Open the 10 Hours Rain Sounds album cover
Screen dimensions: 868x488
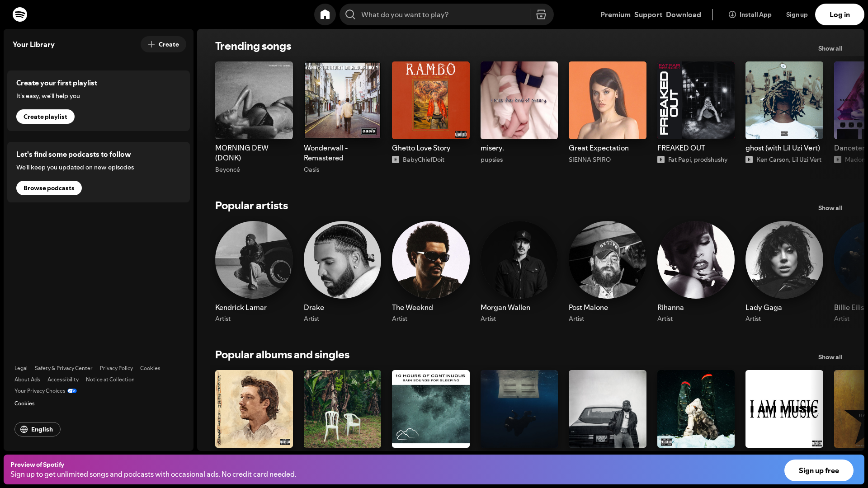pyautogui.click(x=431, y=409)
